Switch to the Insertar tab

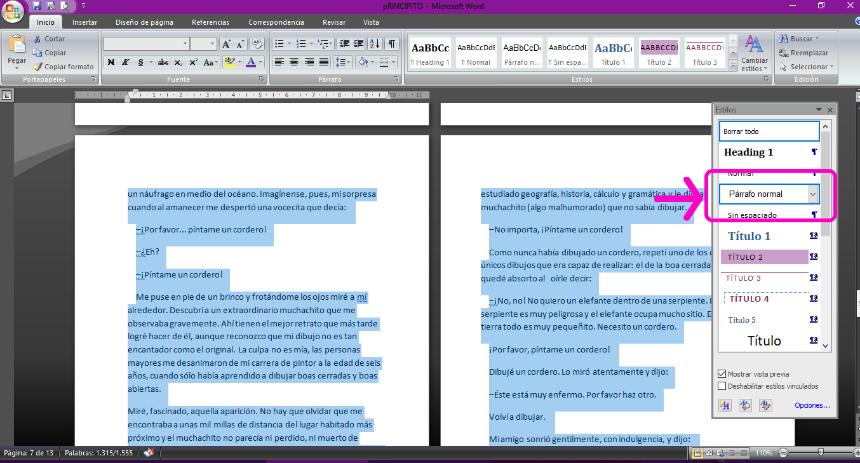coord(85,21)
